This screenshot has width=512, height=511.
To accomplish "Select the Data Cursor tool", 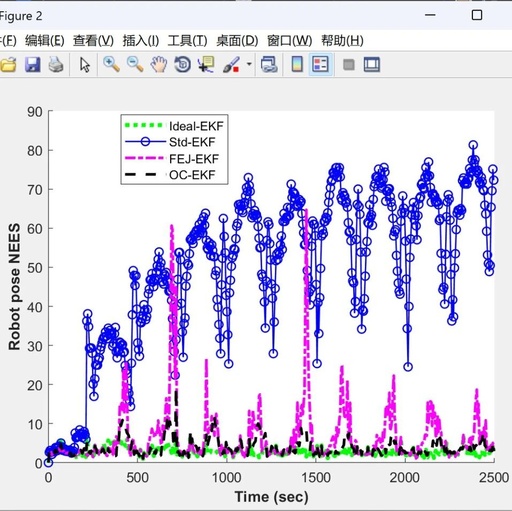I will pos(206,64).
